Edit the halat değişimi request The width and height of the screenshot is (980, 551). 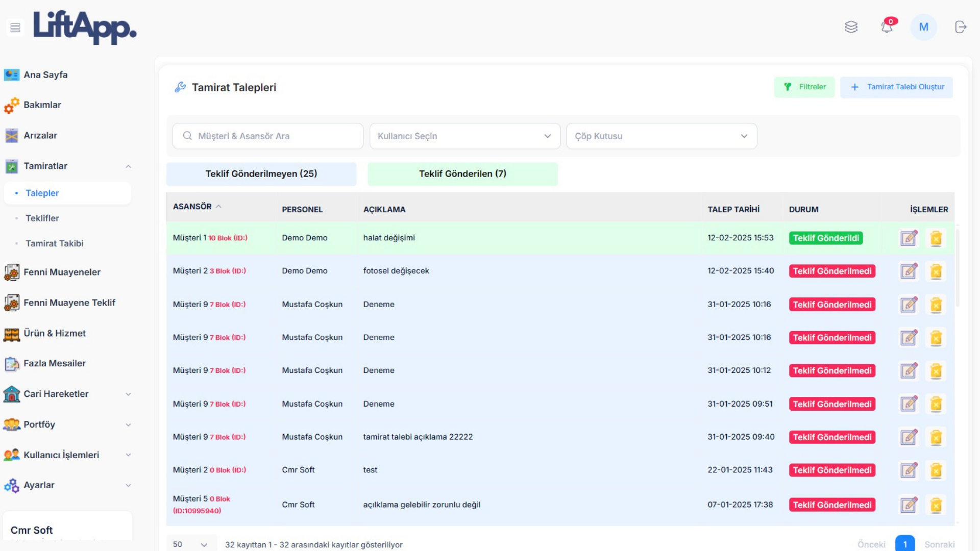909,238
